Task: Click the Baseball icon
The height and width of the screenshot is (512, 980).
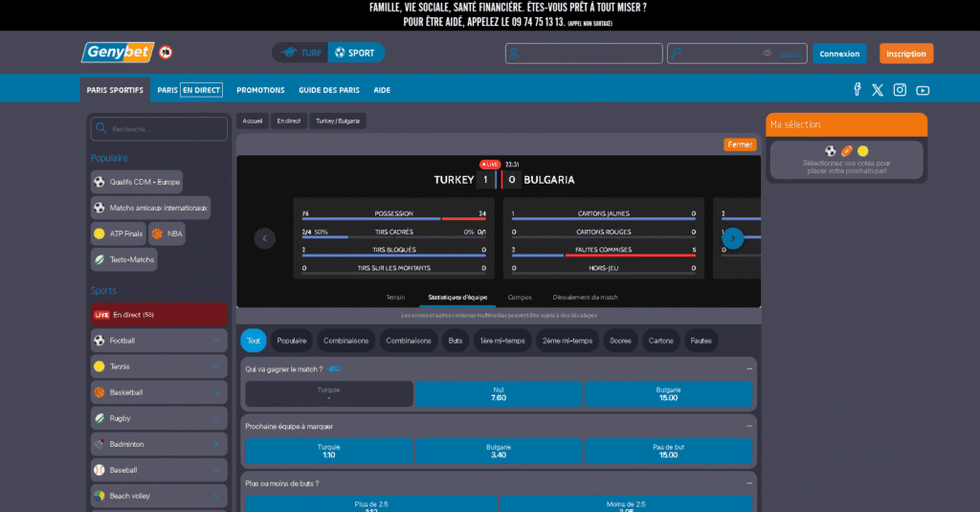Action: [x=100, y=470]
